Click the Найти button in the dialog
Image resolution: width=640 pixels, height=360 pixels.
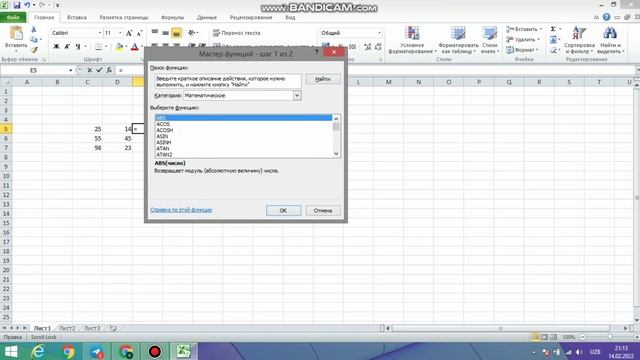tap(323, 79)
